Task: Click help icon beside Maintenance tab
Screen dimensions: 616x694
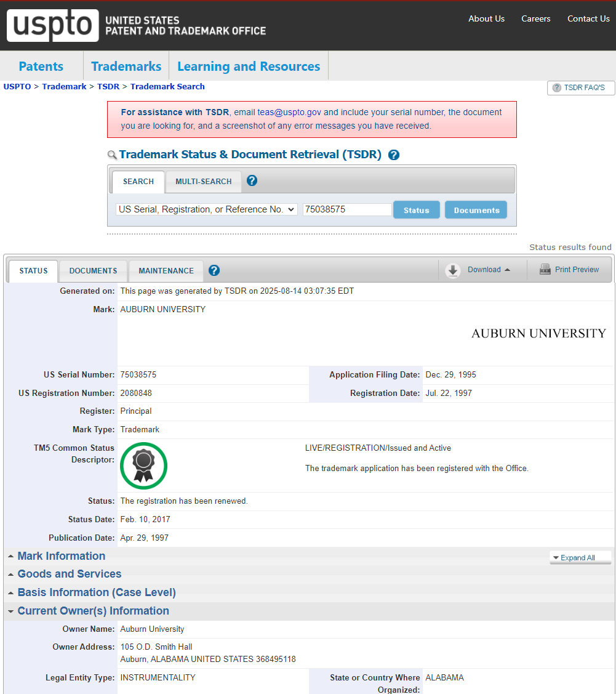Action: click(214, 270)
